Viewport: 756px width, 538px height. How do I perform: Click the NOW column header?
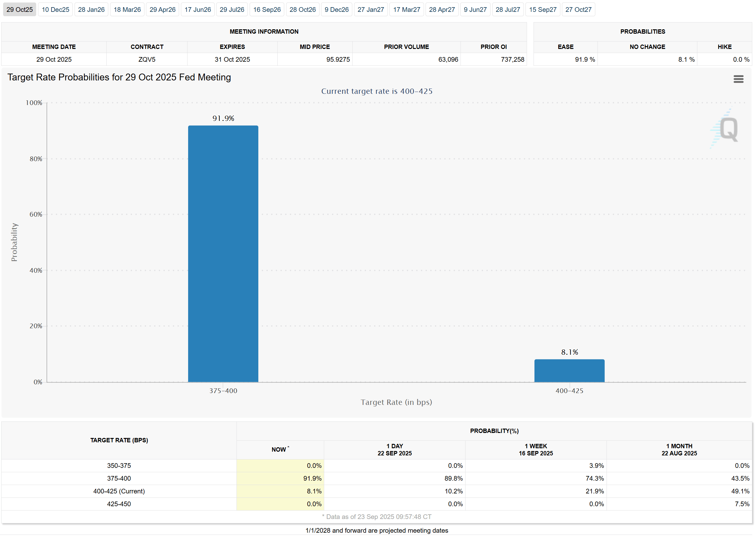tap(280, 449)
